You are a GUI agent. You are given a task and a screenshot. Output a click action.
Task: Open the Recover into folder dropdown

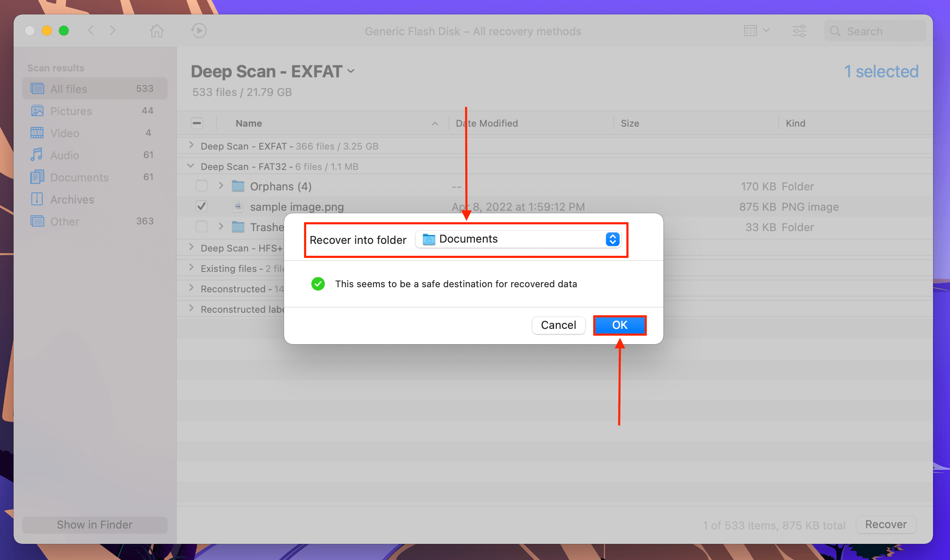[x=518, y=239]
